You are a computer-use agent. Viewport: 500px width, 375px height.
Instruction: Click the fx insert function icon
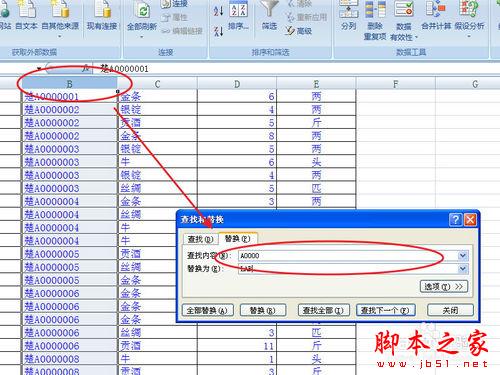(x=86, y=68)
